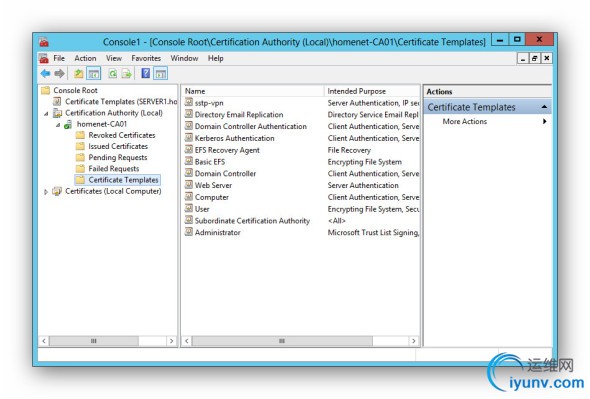Open the Window menu
Viewport: 590px width, 399px height.
coord(184,58)
